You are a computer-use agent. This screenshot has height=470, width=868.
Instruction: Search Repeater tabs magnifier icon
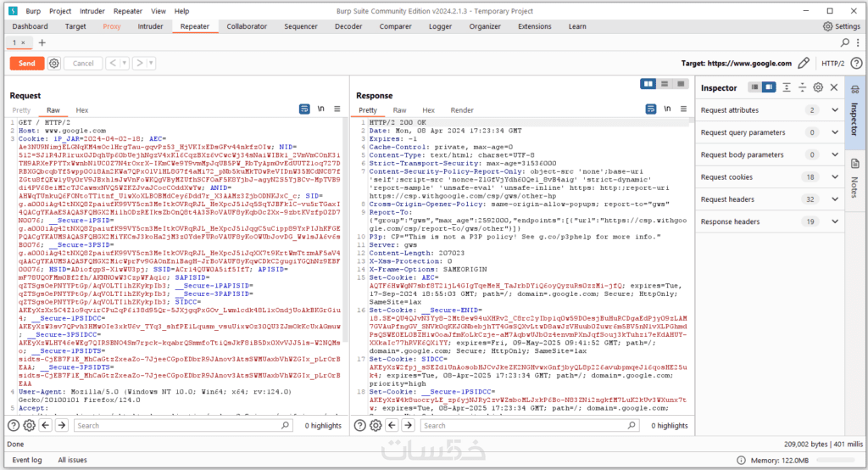[845, 42]
